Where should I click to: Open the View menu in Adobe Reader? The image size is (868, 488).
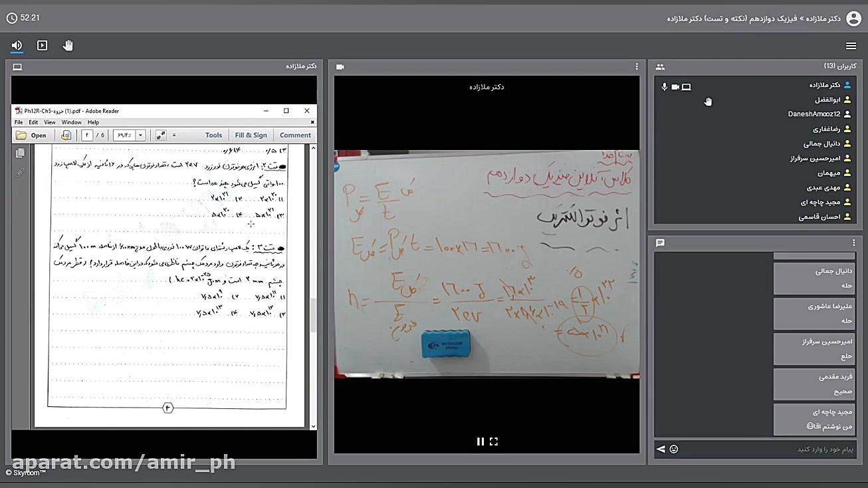tap(50, 122)
